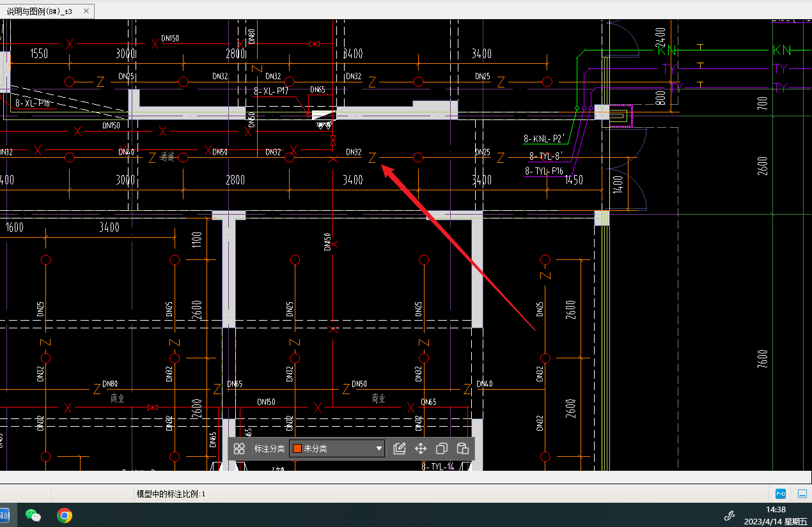
Task: Click the vertical 800 dimension text
Action: 661,98
